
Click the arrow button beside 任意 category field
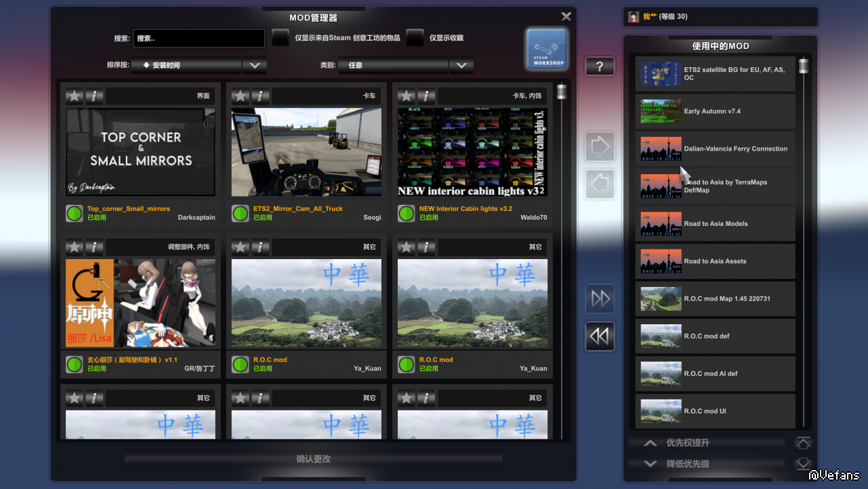(x=461, y=66)
